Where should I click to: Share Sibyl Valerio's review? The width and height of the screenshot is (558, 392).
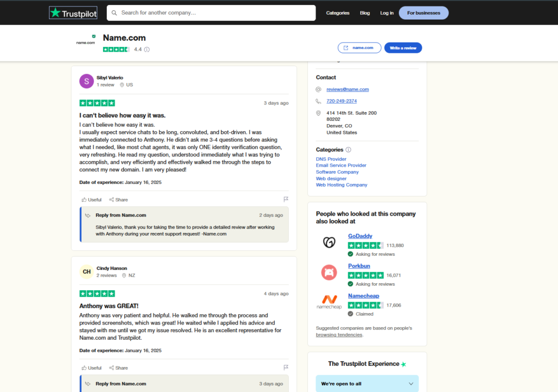(x=118, y=200)
